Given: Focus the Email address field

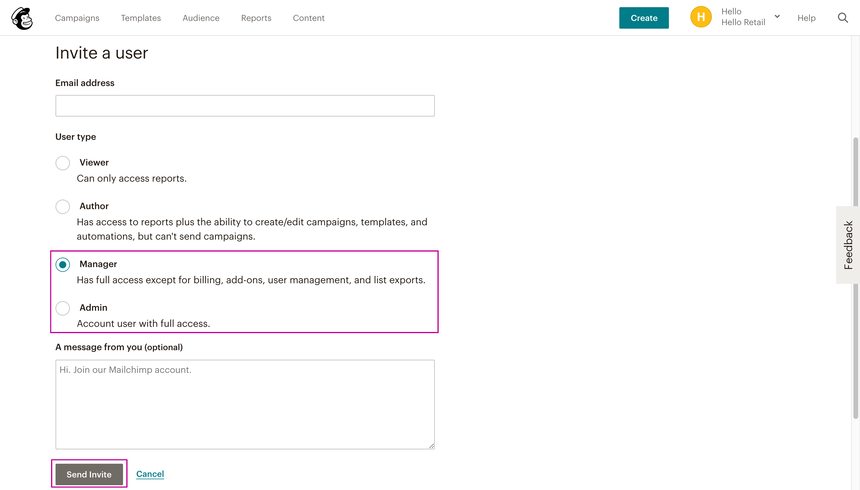Looking at the screenshot, I should pyautogui.click(x=245, y=106).
